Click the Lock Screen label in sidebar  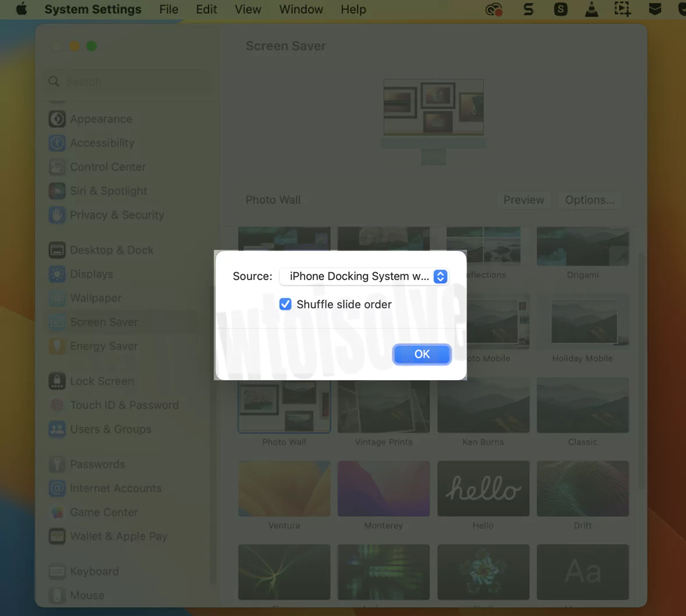pos(102,381)
